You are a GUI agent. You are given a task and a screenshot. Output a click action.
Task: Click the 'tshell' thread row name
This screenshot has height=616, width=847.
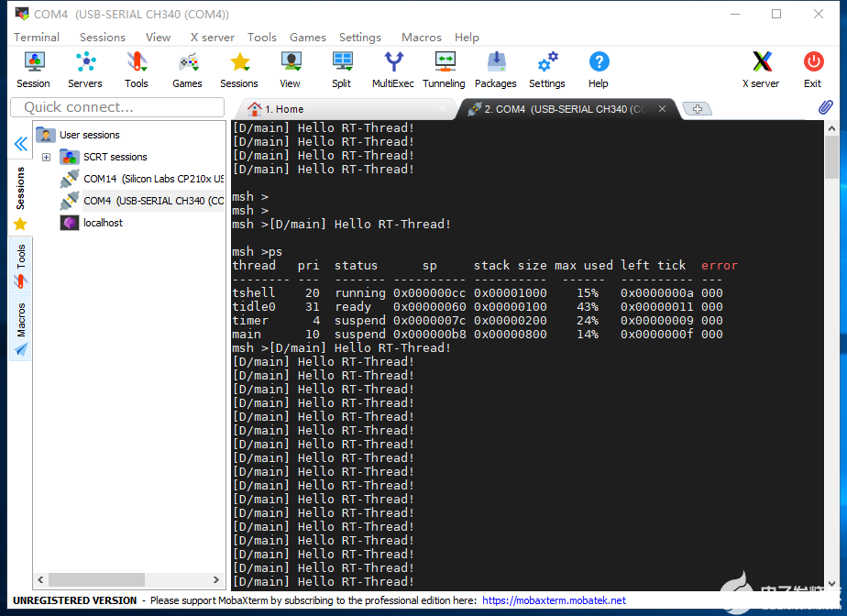click(254, 292)
